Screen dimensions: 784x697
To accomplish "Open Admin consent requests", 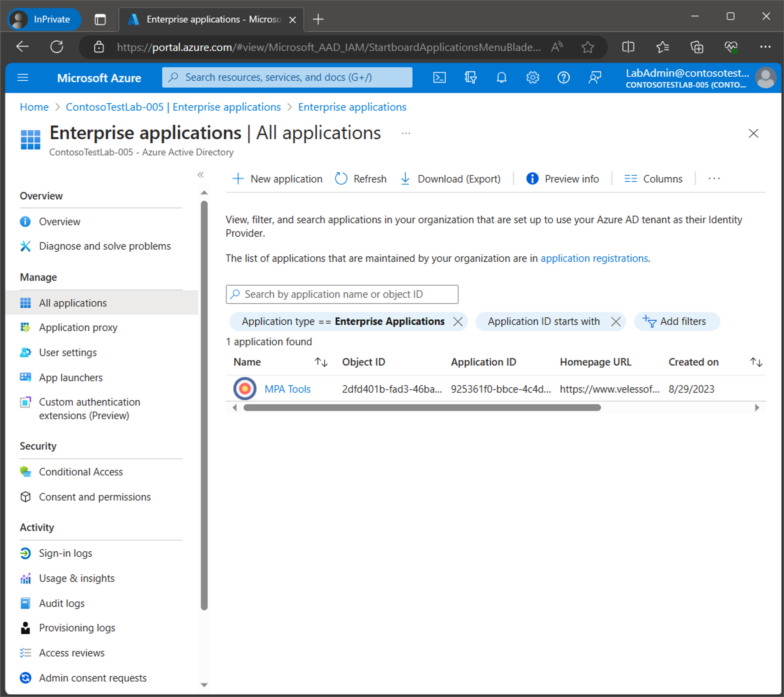I will point(93,678).
